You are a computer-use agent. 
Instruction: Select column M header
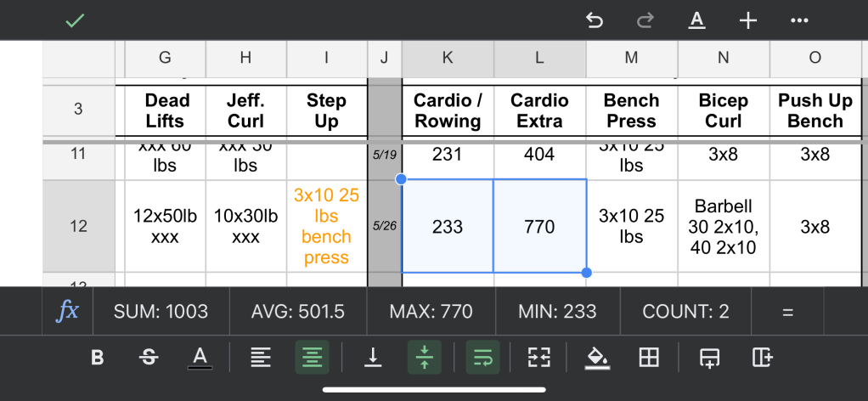coord(631,58)
